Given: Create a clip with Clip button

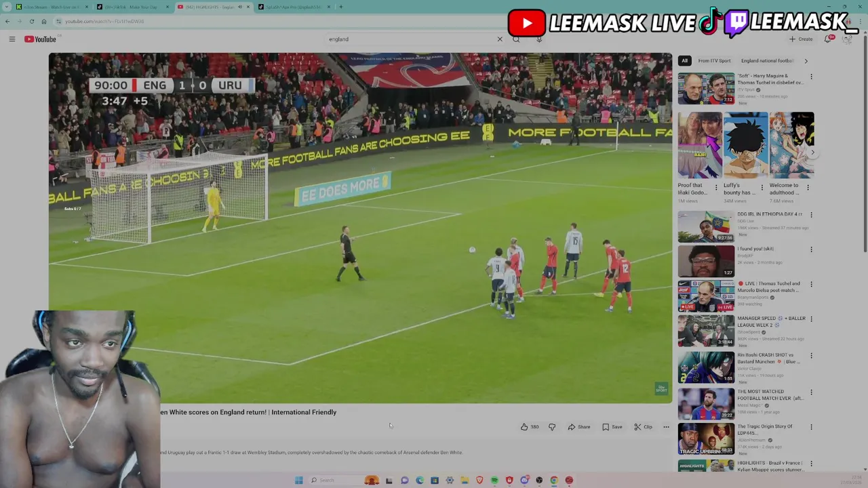Looking at the screenshot, I should (643, 427).
